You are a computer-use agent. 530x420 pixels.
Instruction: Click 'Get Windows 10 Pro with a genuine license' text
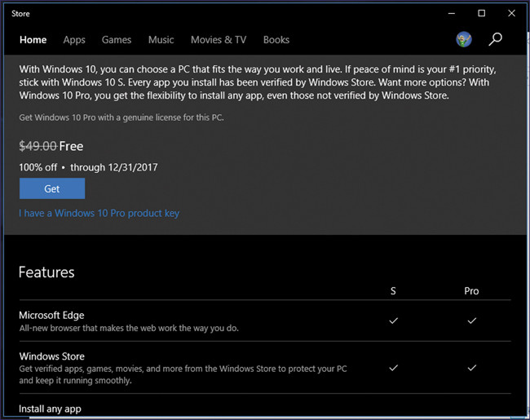click(121, 117)
